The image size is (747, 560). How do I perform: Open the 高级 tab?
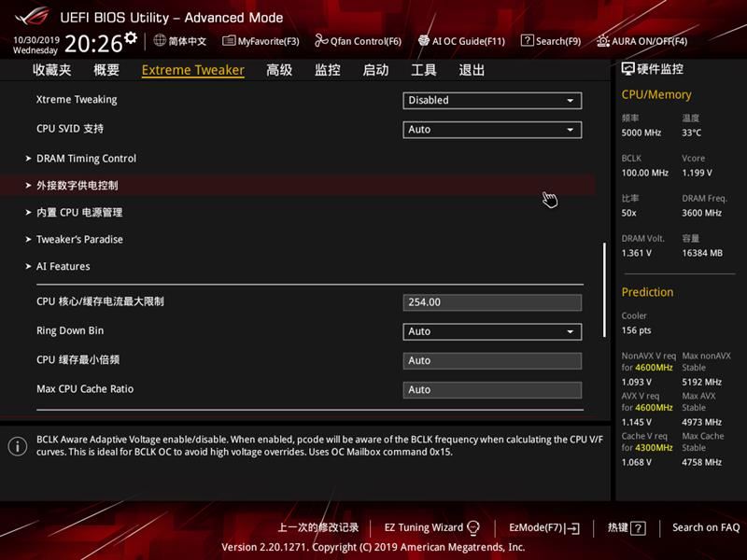click(279, 70)
